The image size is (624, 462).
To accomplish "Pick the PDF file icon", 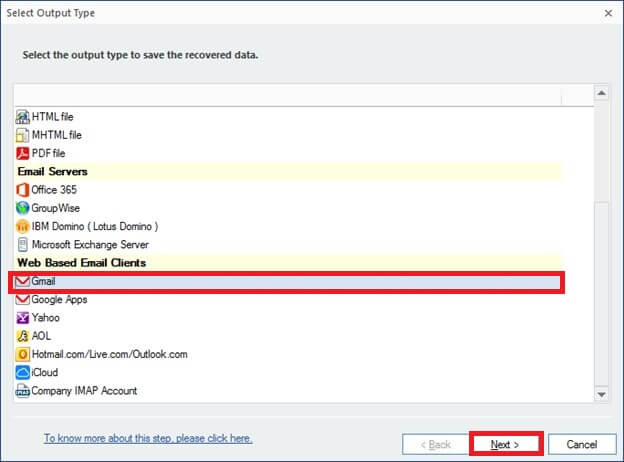I will [x=22, y=153].
